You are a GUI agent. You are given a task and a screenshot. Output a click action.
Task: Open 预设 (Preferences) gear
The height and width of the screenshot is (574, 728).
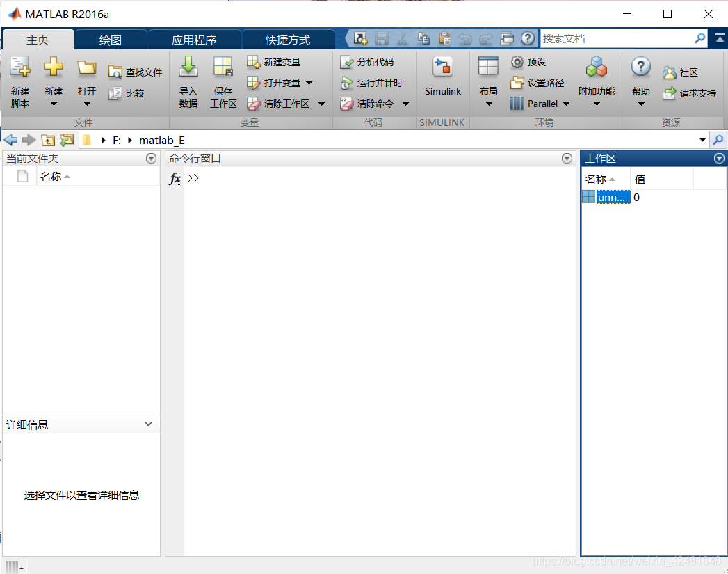pyautogui.click(x=528, y=62)
